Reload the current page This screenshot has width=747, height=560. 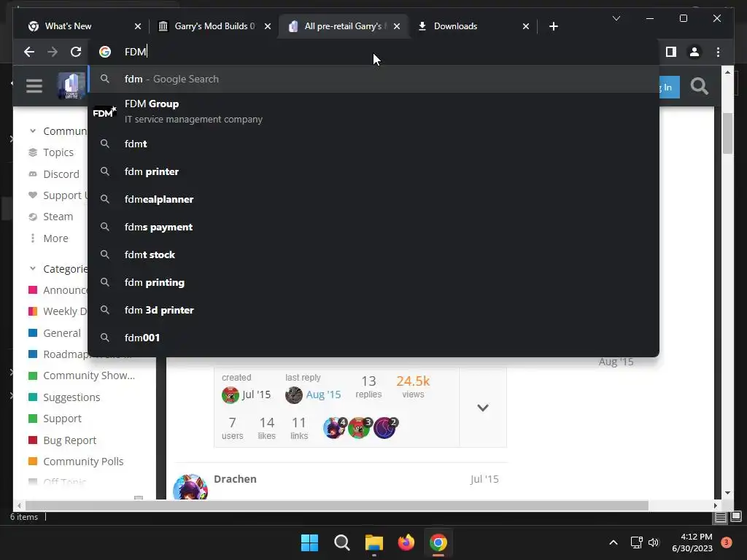coord(76,52)
